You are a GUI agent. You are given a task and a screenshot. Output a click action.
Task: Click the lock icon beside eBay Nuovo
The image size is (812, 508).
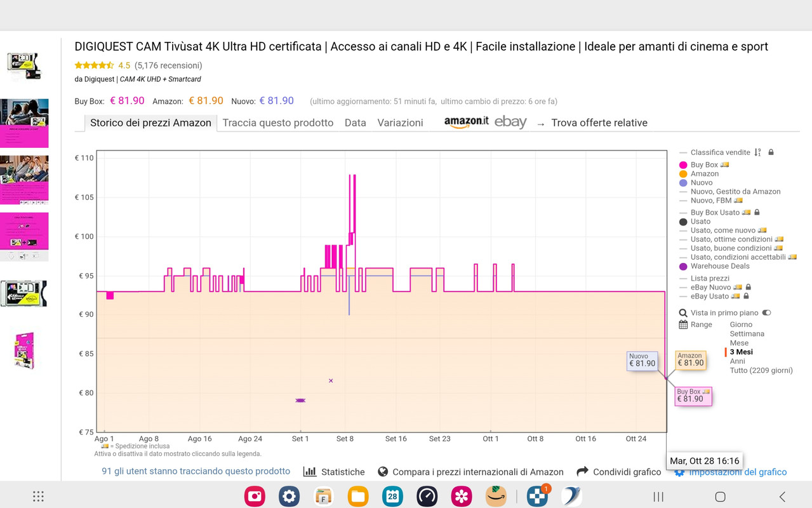click(x=748, y=288)
